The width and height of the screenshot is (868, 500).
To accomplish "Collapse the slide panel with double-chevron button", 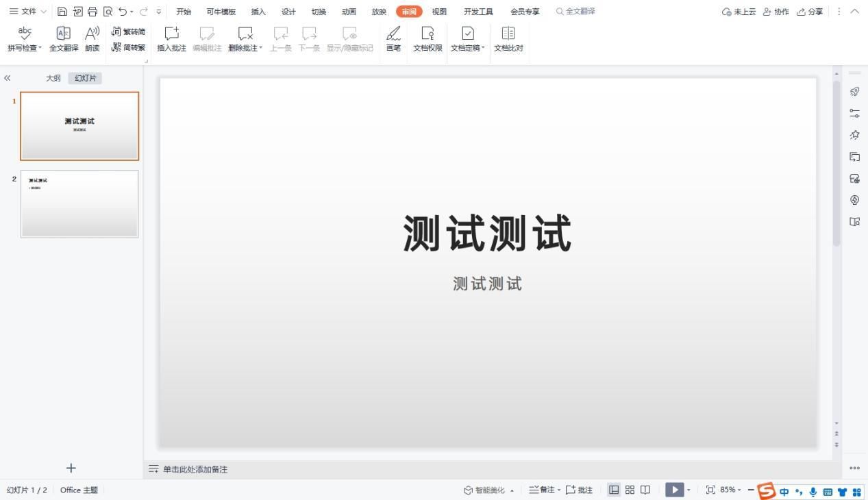I will click(x=8, y=77).
